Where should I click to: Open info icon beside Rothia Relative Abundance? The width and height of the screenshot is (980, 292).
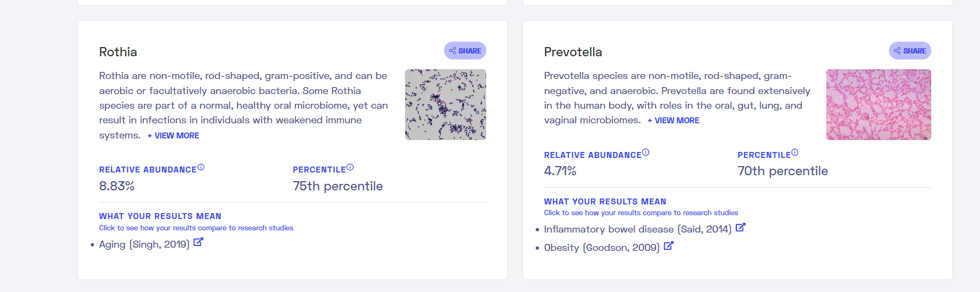201,167
